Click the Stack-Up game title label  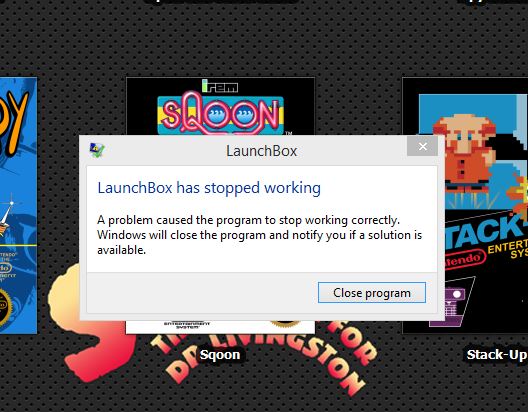tap(496, 355)
